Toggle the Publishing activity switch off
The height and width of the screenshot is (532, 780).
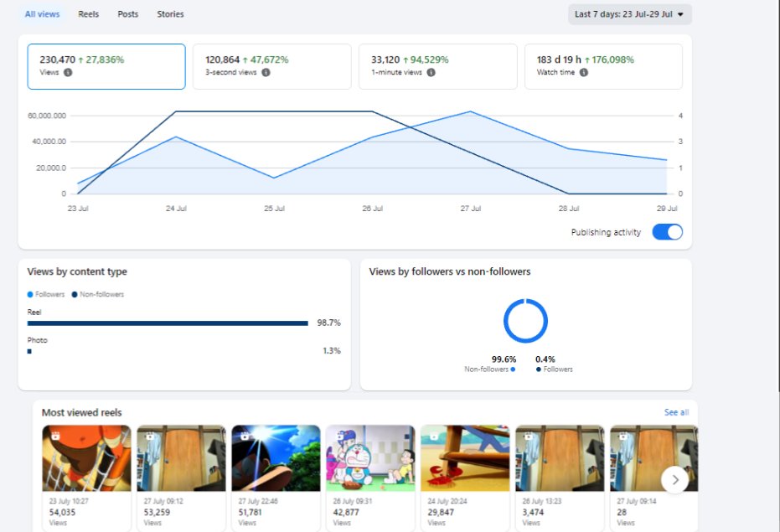click(668, 232)
